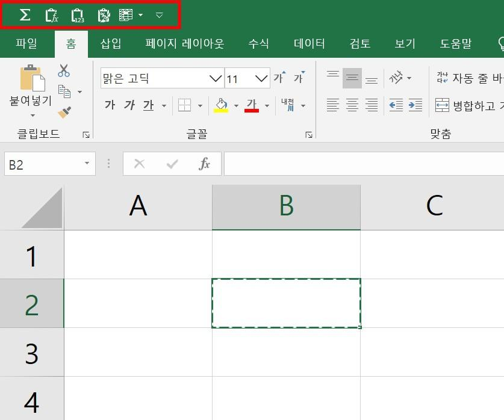This screenshot has width=504, height=420.
Task: Open the 보기 tab
Action: coord(405,43)
